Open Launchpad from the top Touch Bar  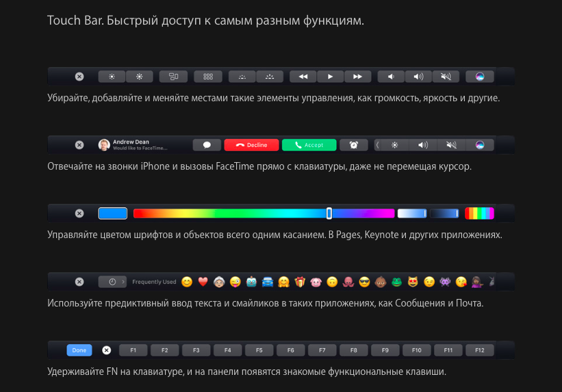click(x=207, y=77)
